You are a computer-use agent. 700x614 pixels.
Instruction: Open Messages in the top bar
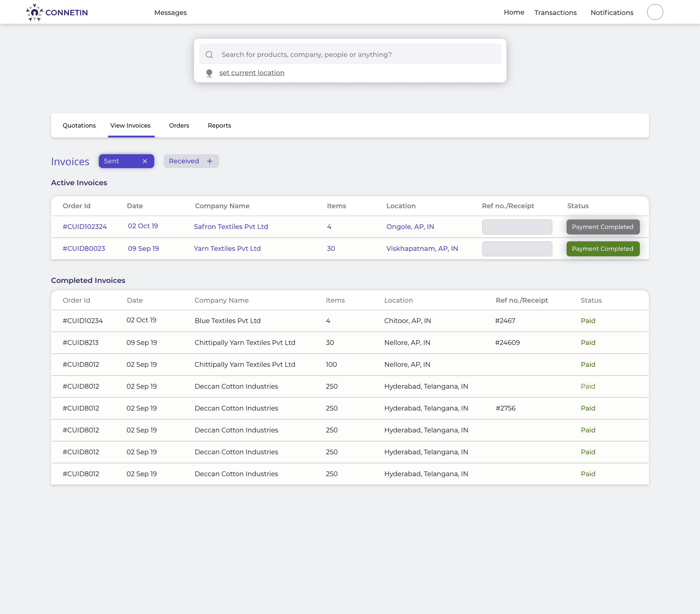[x=170, y=13]
